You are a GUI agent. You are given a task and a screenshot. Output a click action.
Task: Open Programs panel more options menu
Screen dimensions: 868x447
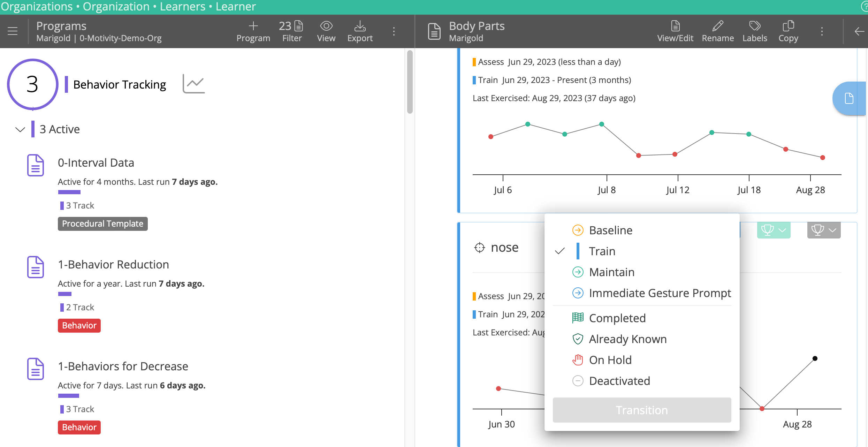pyautogui.click(x=394, y=31)
